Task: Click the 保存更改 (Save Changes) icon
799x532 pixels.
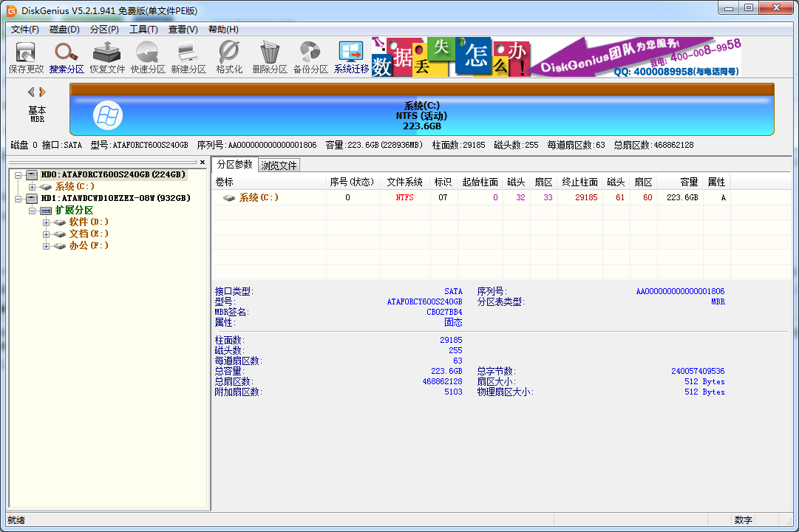Action: (24, 57)
